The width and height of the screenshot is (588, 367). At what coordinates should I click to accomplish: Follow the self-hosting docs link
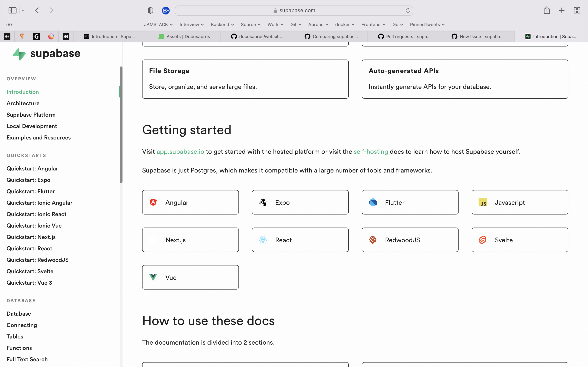tap(371, 152)
